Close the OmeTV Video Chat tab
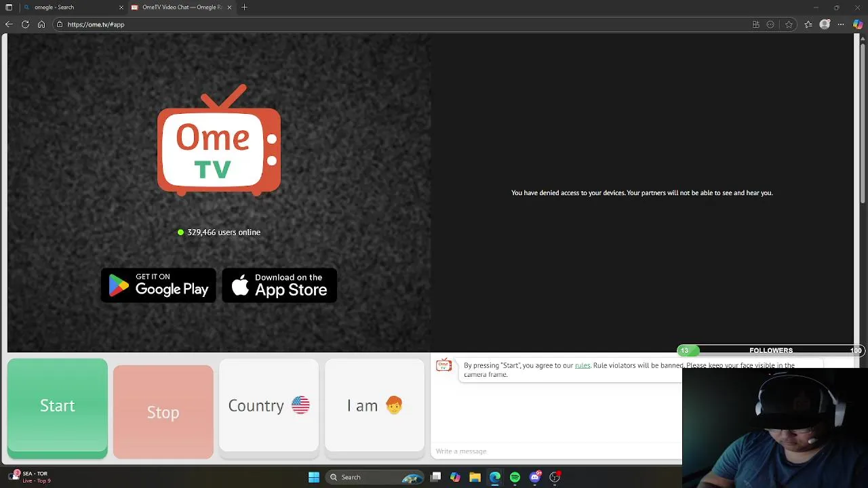The width and height of the screenshot is (868, 488). click(229, 7)
